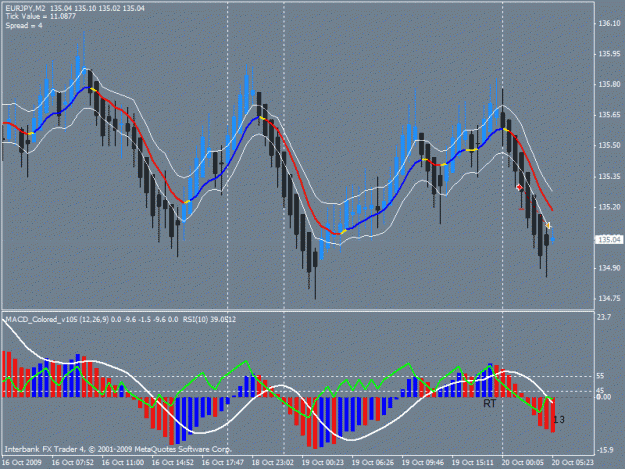The height and width of the screenshot is (469, 625).
Task: Click the '16 Oct 2009' time axis label
Action: coord(22,462)
